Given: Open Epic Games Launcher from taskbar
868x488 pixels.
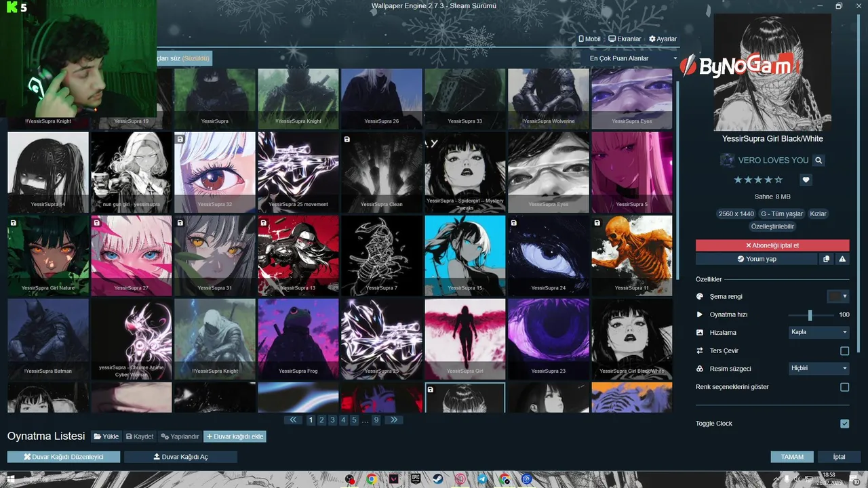Looking at the screenshot, I should click(415, 479).
